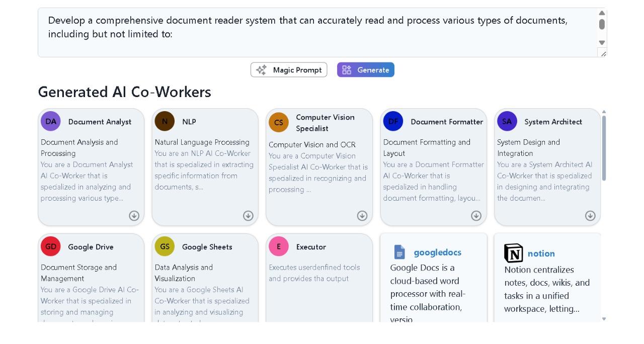
Task: Click the Generate button
Action: click(366, 70)
